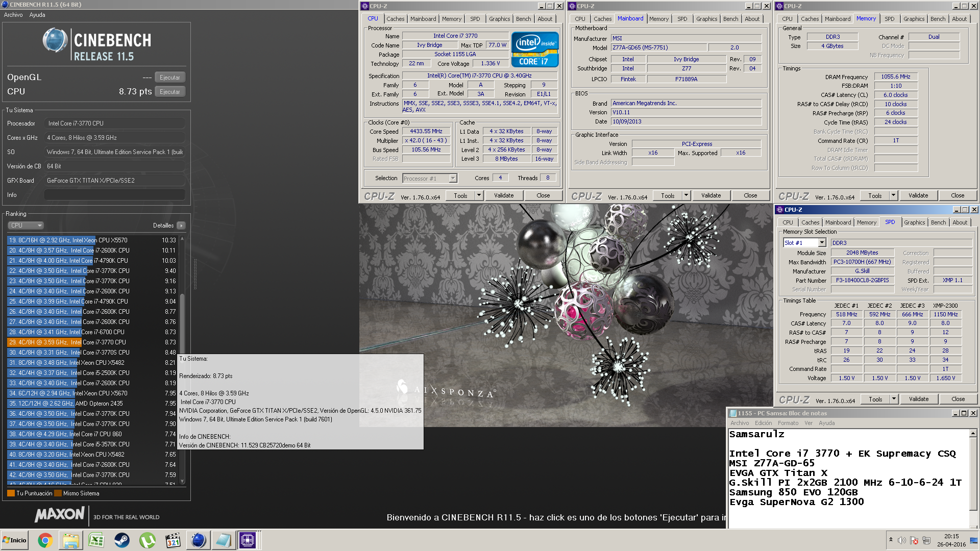Expand Tools dropdown arrow in CPU-Z Mainboard window
This screenshot has height=551, width=980.
[x=686, y=195]
